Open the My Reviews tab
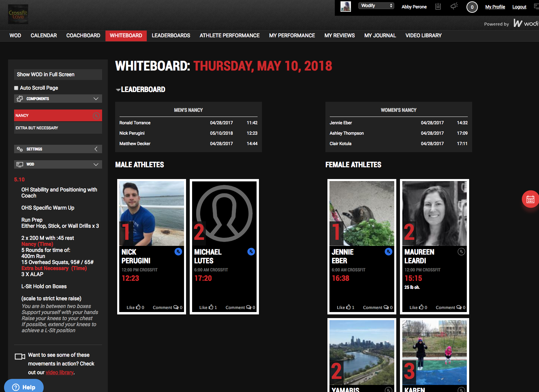Viewport: 539px width, 392px height. [340, 36]
